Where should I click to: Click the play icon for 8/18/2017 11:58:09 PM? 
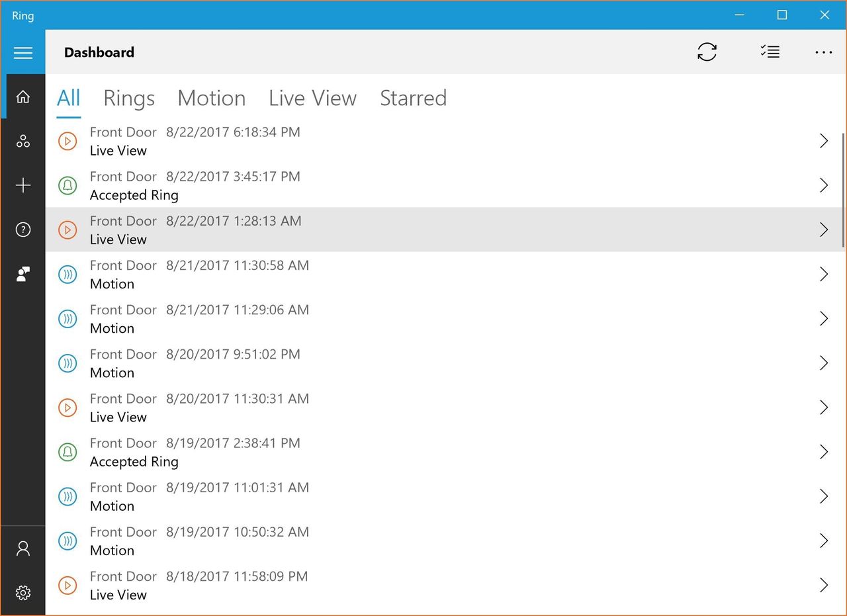tap(67, 585)
